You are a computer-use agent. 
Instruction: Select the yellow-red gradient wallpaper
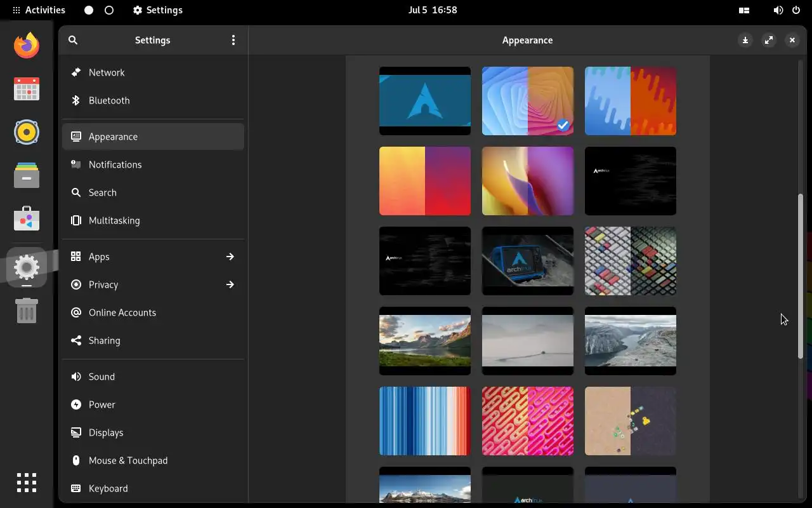point(425,181)
